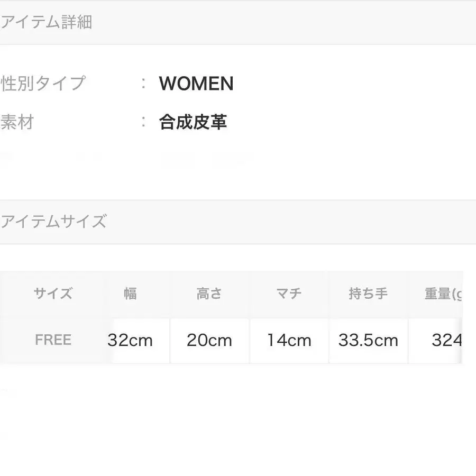Select the 324 weight cell
Screen dimensions: 476x476
pos(446,340)
